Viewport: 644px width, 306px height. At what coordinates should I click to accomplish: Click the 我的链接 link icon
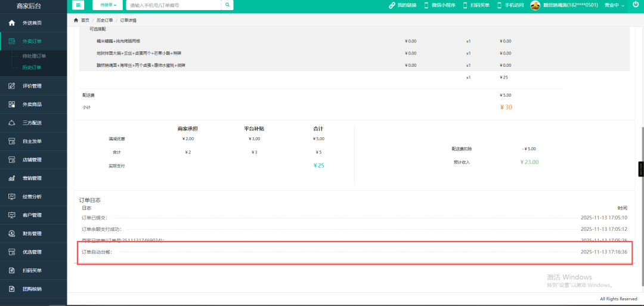coord(392,5)
